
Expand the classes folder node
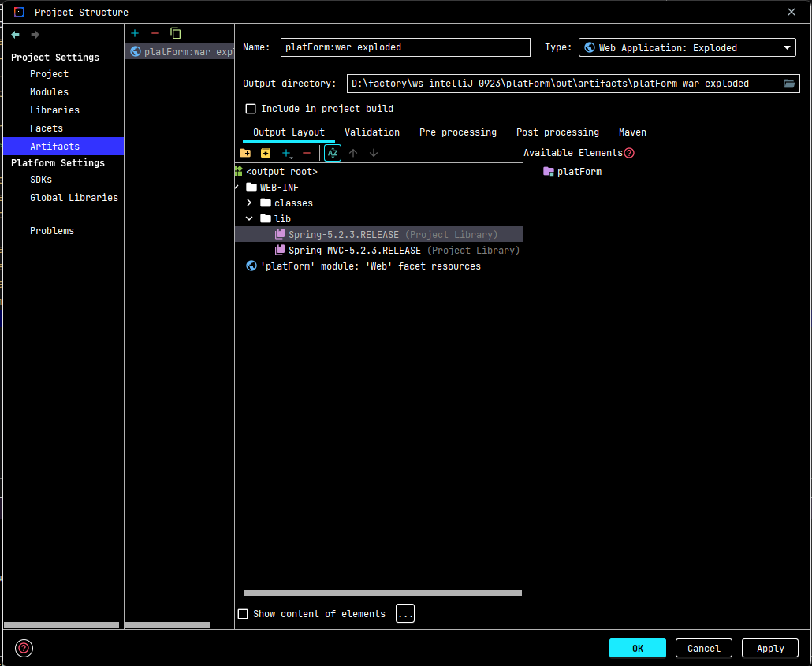click(x=249, y=203)
